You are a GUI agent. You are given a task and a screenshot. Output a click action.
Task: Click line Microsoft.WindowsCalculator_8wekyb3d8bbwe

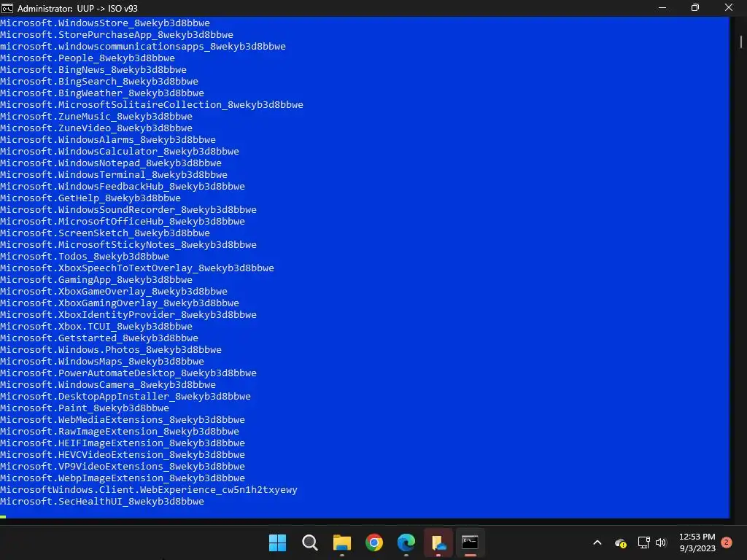[x=120, y=152]
